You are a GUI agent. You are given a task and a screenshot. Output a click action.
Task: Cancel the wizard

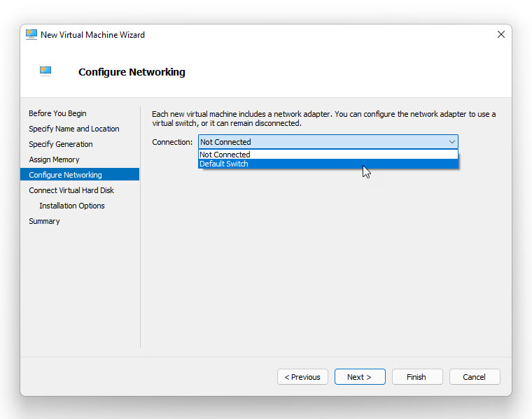475,377
